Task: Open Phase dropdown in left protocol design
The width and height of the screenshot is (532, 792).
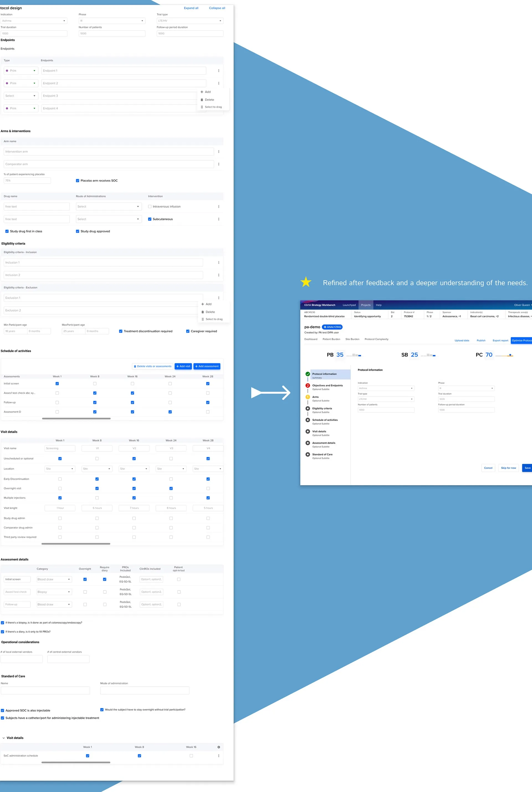Action: point(112,21)
